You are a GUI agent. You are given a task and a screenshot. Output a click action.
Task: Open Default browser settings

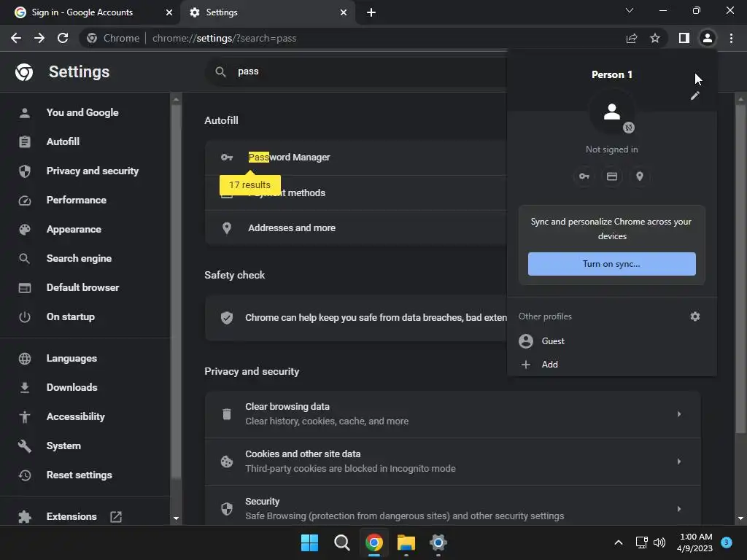tap(85, 287)
